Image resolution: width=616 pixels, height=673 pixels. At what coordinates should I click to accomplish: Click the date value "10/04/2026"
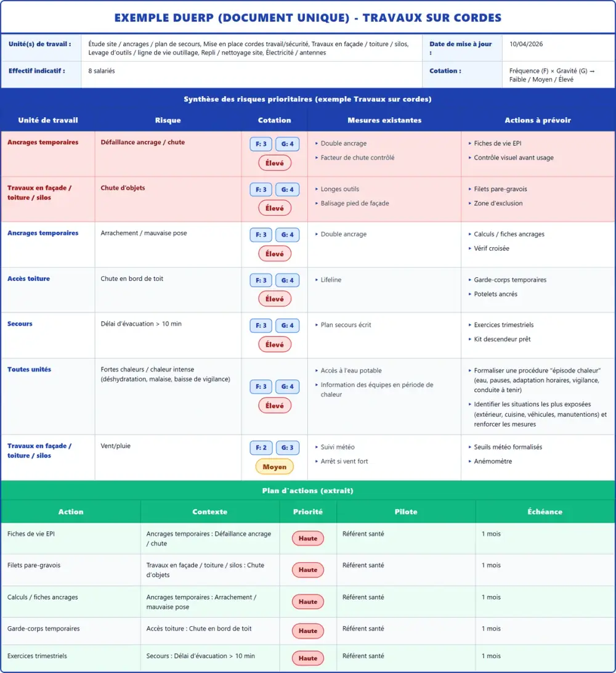coord(526,44)
